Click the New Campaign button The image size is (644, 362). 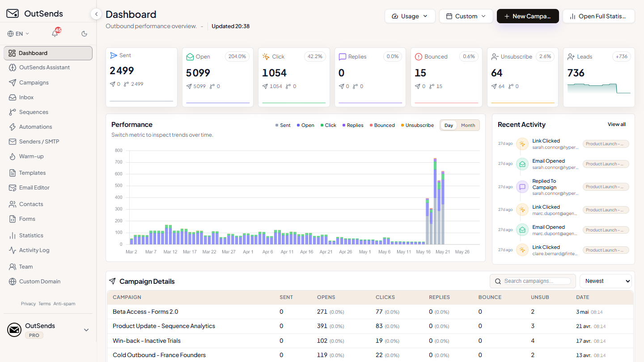(x=528, y=16)
